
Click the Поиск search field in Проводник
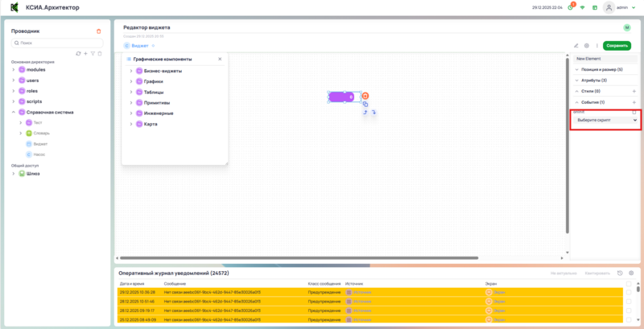[x=56, y=43]
